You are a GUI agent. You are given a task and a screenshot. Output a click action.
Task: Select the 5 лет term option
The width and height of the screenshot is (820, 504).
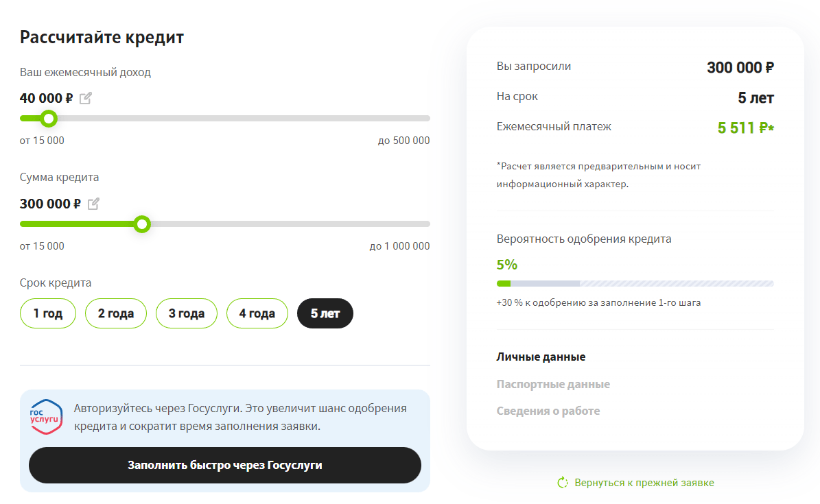pyautogui.click(x=325, y=313)
